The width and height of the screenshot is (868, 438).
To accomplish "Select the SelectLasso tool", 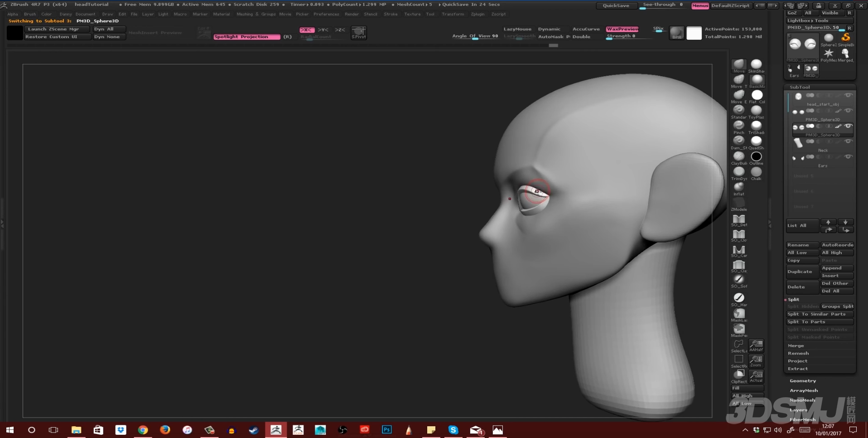I will [x=739, y=345].
